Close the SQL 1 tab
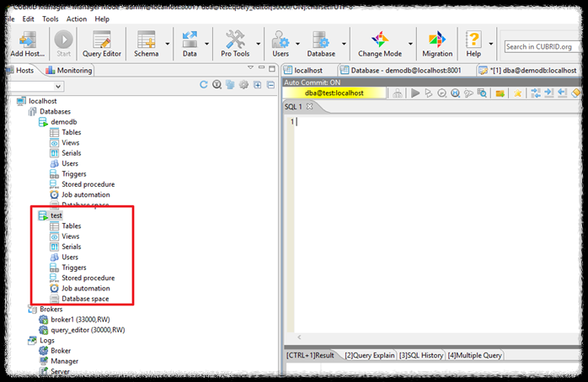The width and height of the screenshot is (588, 382). click(x=309, y=106)
